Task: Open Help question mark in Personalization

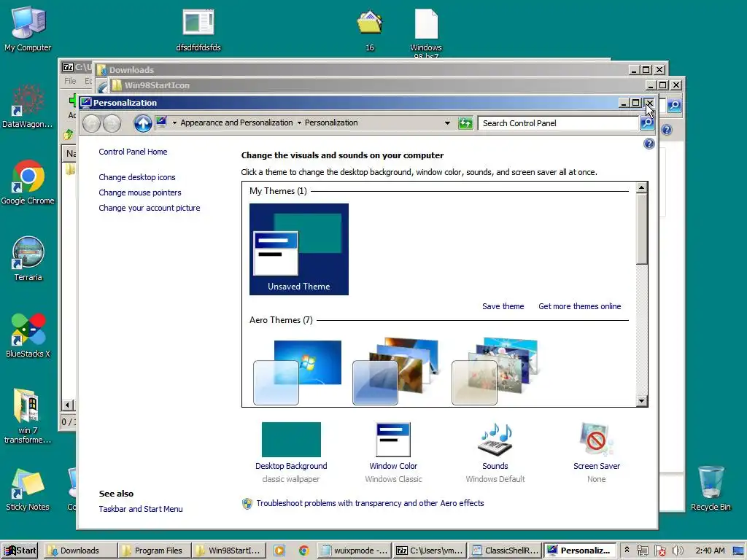Action: click(x=649, y=144)
